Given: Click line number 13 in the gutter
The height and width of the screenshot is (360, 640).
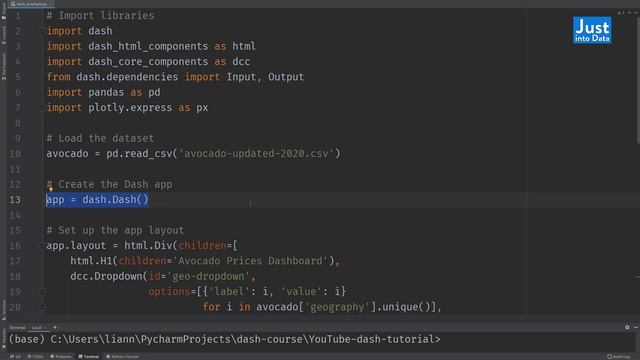Looking at the screenshot, I should pos(15,200).
